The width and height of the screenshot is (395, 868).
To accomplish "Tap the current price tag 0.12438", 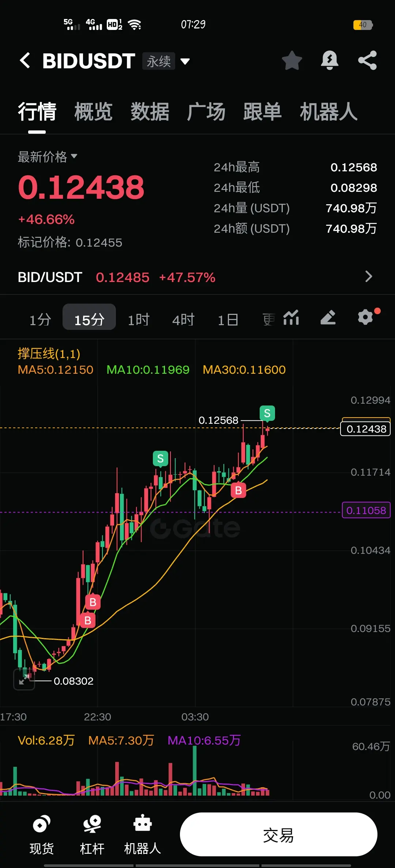I will 366,429.
